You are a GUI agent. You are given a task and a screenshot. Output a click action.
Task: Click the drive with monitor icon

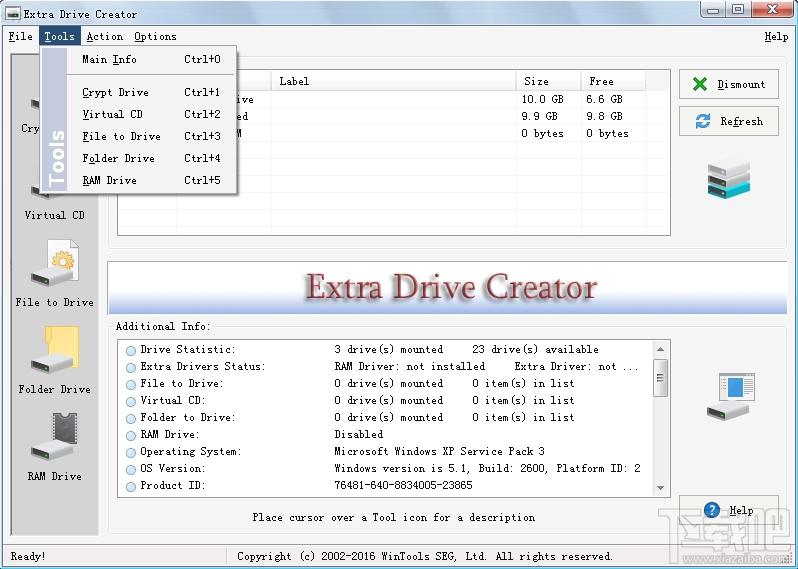coord(731,396)
